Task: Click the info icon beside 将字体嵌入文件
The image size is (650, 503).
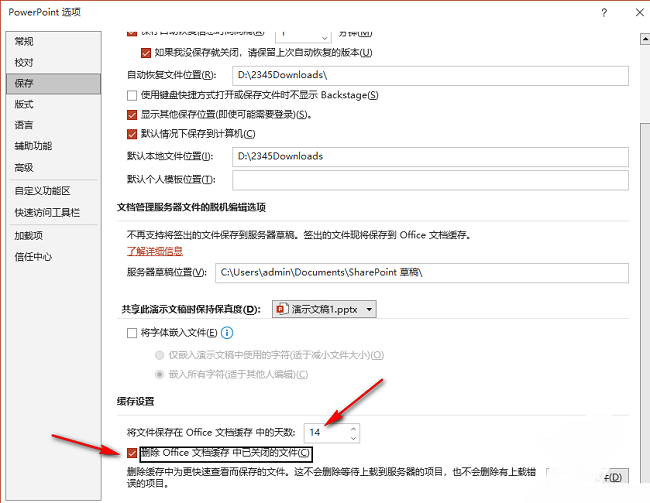Action: point(227,333)
